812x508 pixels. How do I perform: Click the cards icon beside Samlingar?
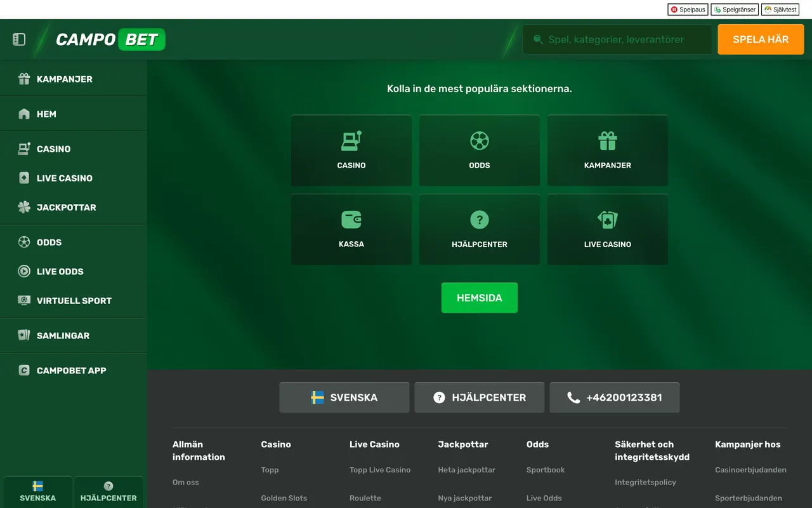pos(24,335)
